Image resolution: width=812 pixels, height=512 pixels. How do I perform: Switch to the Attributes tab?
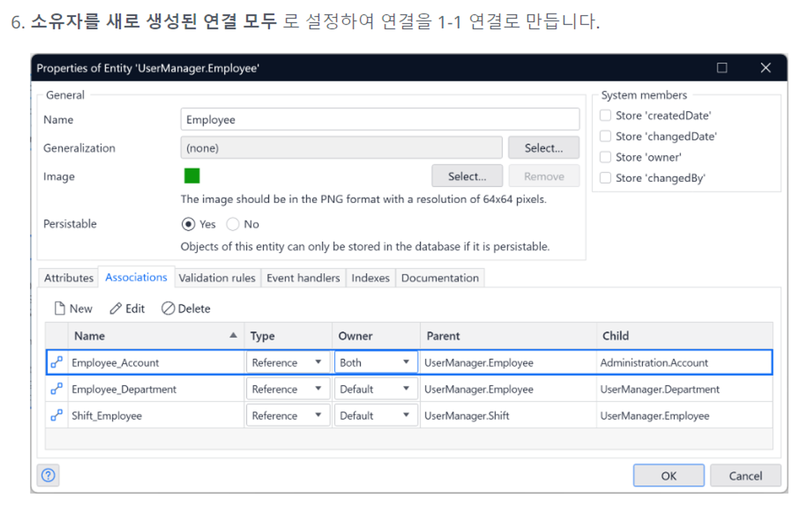click(x=69, y=278)
